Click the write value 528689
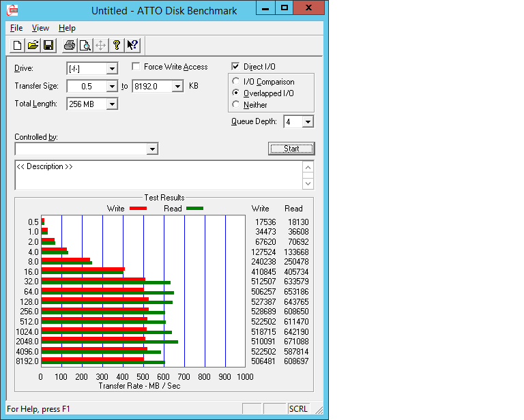This screenshot has height=420, width=524. point(263,311)
